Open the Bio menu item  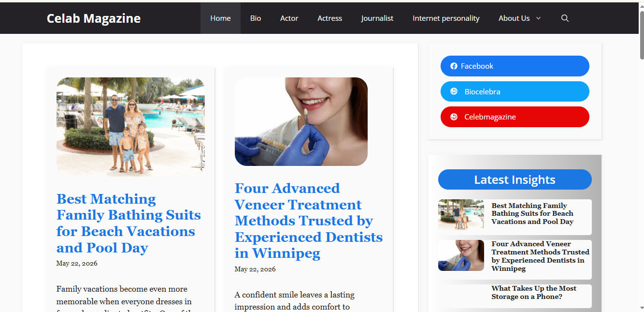click(256, 18)
